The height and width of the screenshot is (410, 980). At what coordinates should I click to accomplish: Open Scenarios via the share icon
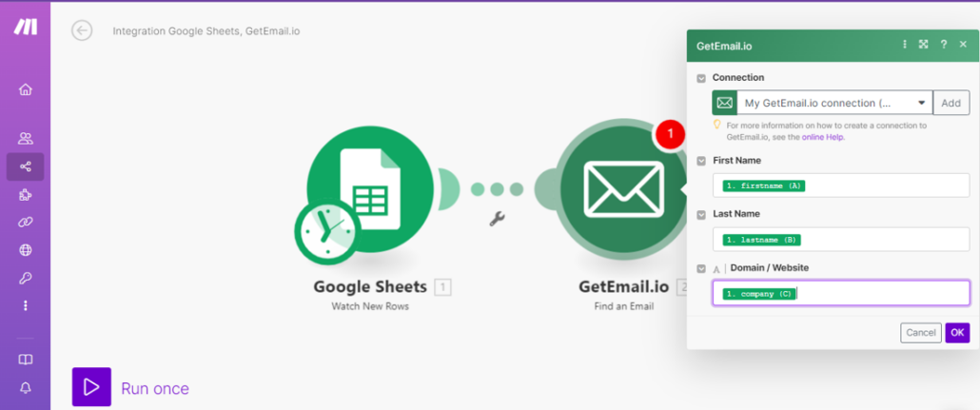tap(26, 166)
